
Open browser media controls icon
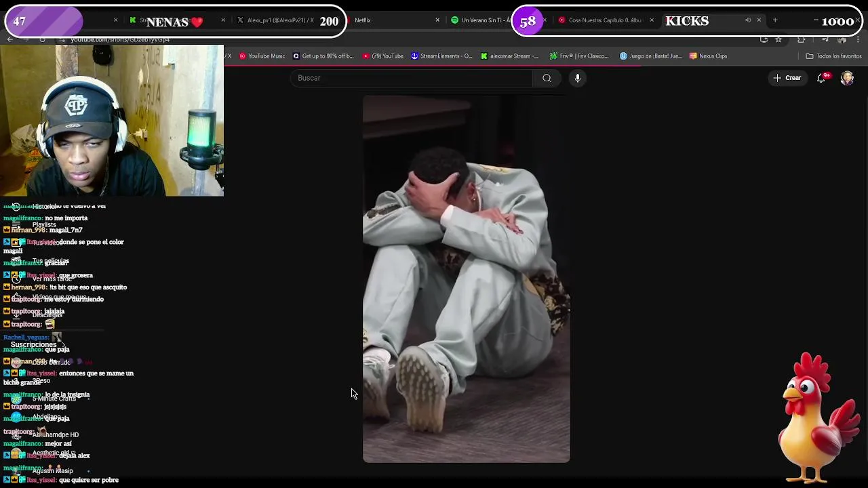825,39
